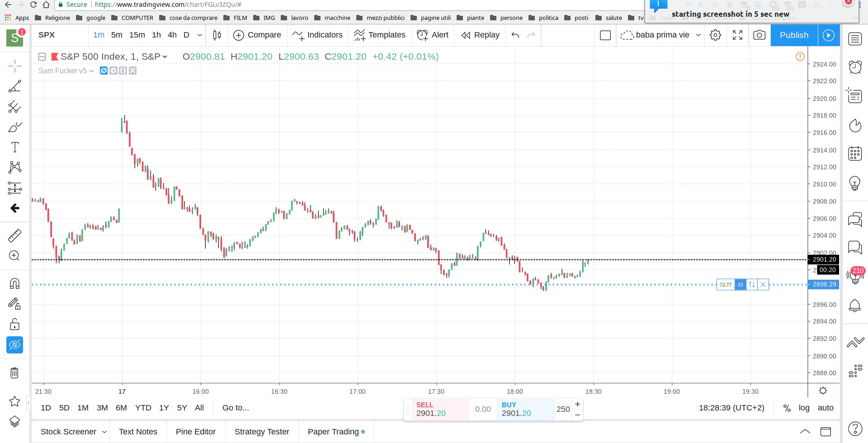This screenshot has width=868, height=443.
Task: Select the Text annotation tool
Action: [14, 147]
